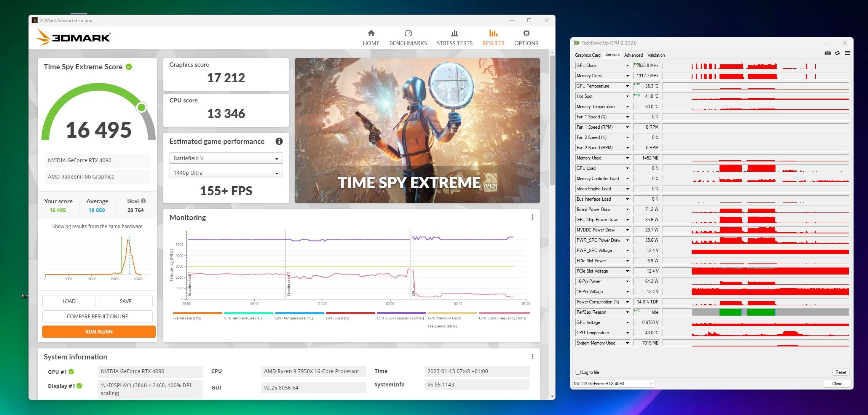
Task: Switch to Benchmarks tab in 3DMark
Action: coord(408,38)
